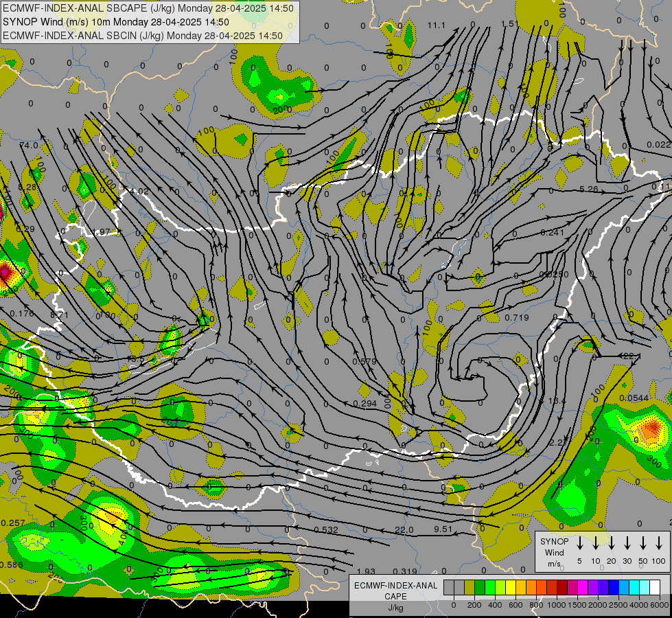This screenshot has height=618, width=672.
Task: Click the 20 m/s wind arrow in legend
Action: tap(612, 543)
